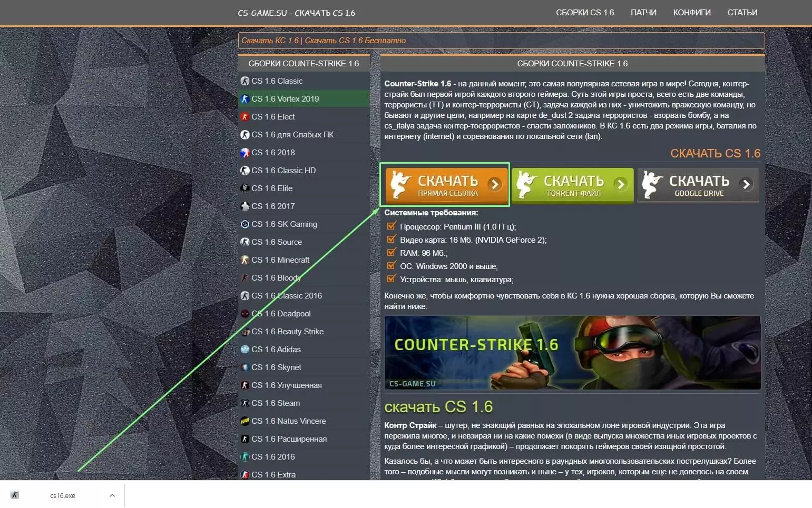
Task: Open the CS 1.6 Minecraft link
Action: pos(280,260)
